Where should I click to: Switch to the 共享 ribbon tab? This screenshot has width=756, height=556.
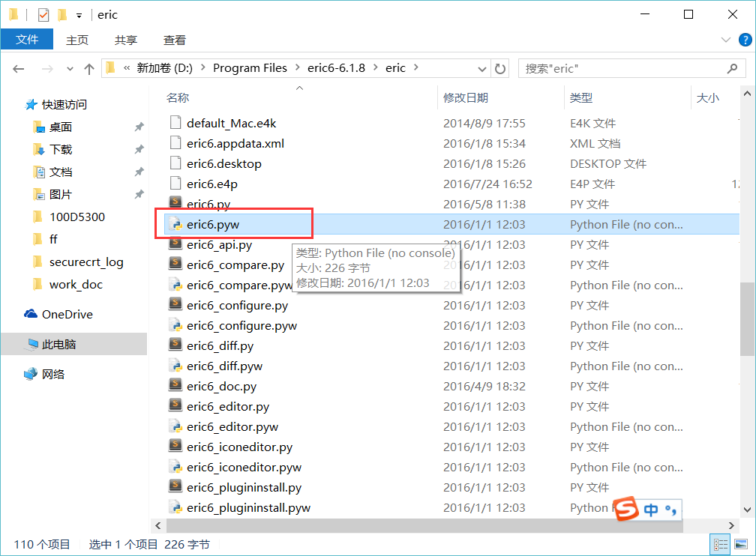pyautogui.click(x=126, y=40)
